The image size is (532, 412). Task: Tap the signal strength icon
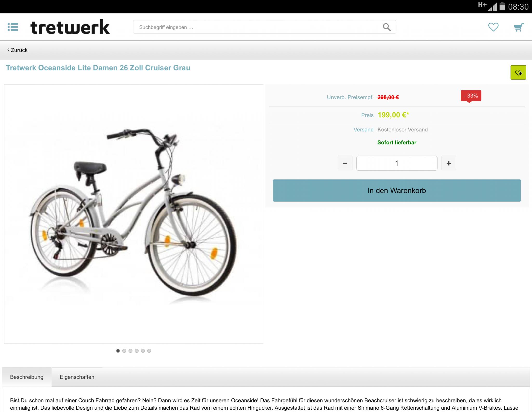tap(493, 6)
